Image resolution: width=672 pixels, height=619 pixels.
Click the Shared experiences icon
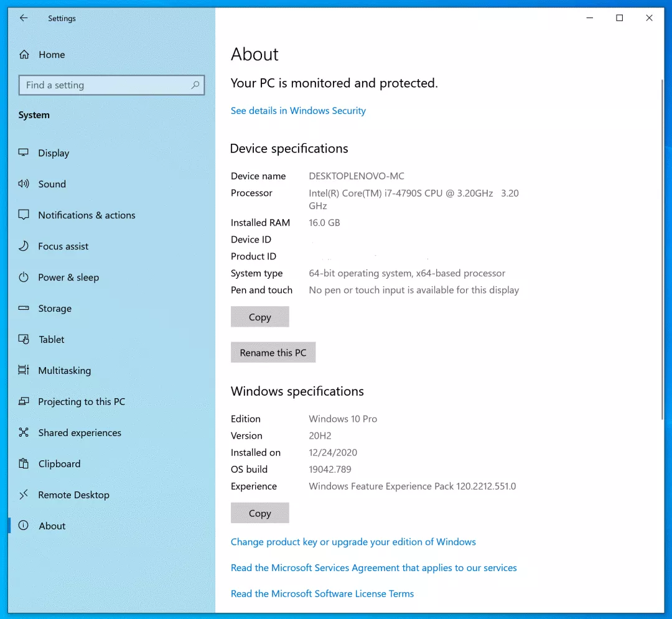tap(24, 432)
